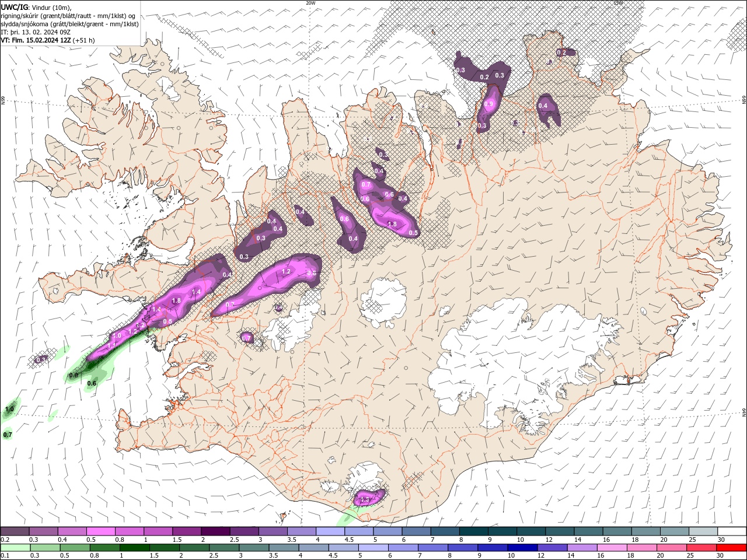
Task: Pick the bright pink 0.5 snow scale swatch
Action: [100, 531]
